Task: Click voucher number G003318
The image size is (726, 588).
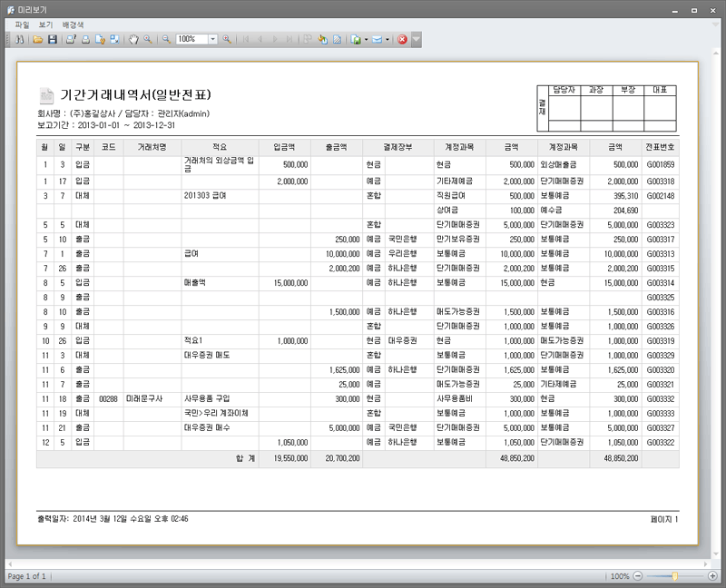Action: tap(661, 181)
